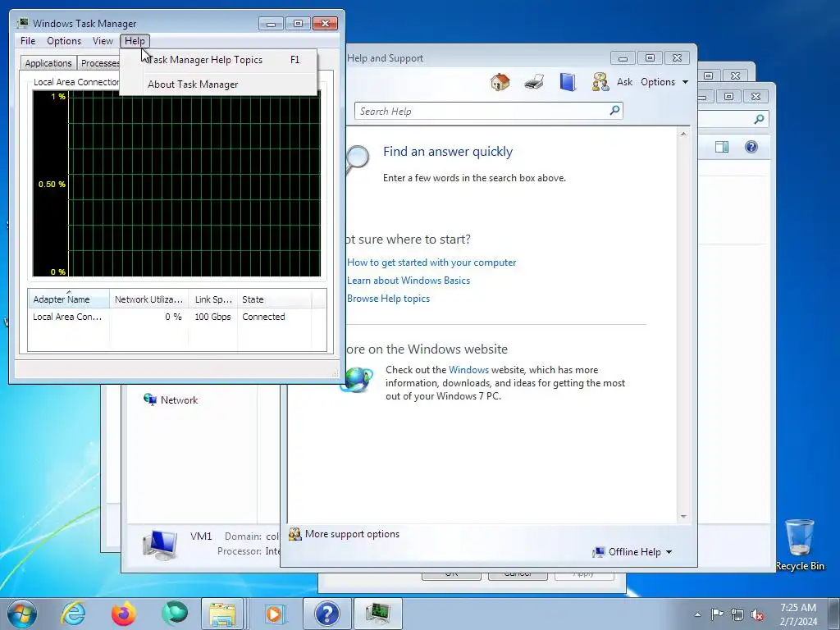The height and width of the screenshot is (630, 840).
Task: Toggle preview pane icon in background window
Action: (722, 147)
